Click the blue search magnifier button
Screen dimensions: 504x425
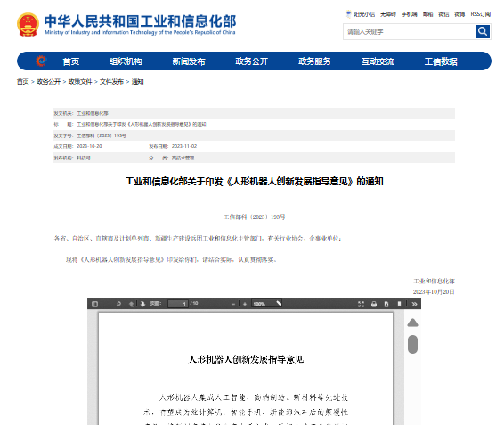[482, 31]
